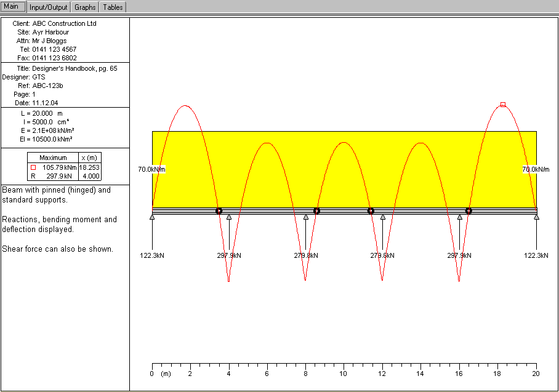Select the support triangle at 4 m
The image size is (559, 392).
point(229,217)
